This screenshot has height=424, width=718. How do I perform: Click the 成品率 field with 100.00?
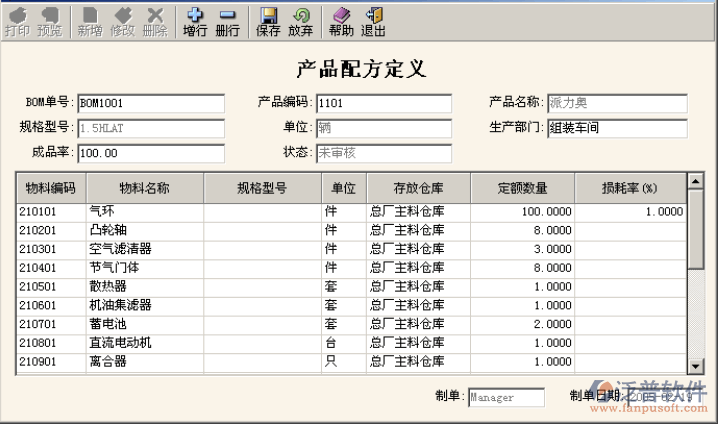point(150,154)
